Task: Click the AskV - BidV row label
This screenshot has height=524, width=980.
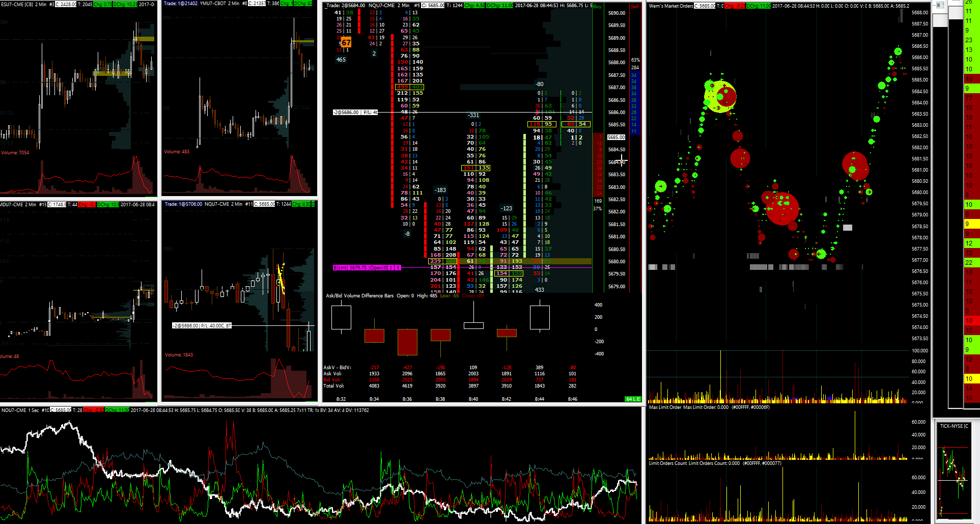Action: pos(338,367)
